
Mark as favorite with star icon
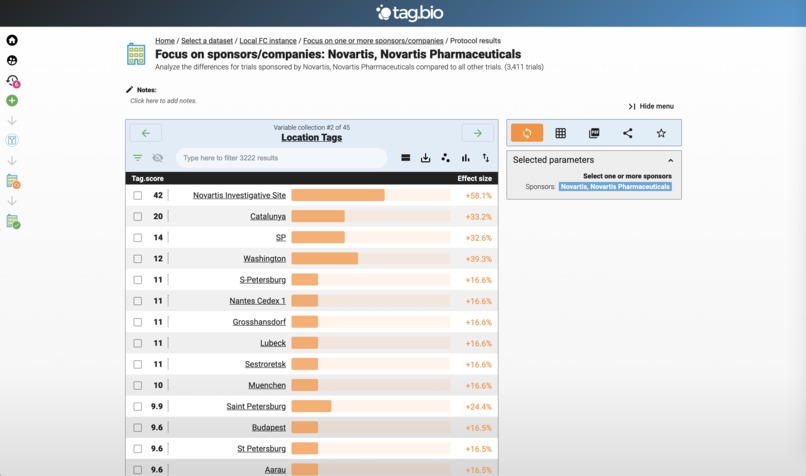[661, 133]
